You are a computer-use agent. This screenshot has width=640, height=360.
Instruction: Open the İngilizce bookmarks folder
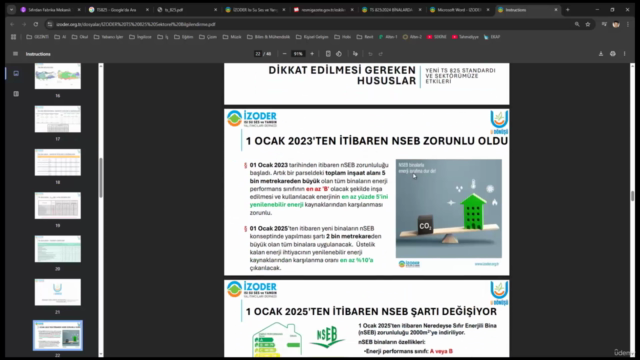point(140,37)
